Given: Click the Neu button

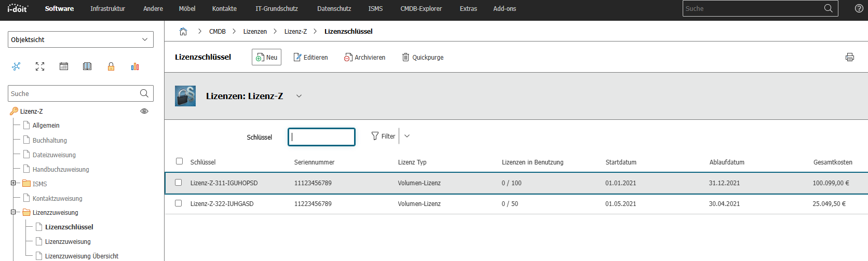Looking at the screenshot, I should pyautogui.click(x=266, y=57).
